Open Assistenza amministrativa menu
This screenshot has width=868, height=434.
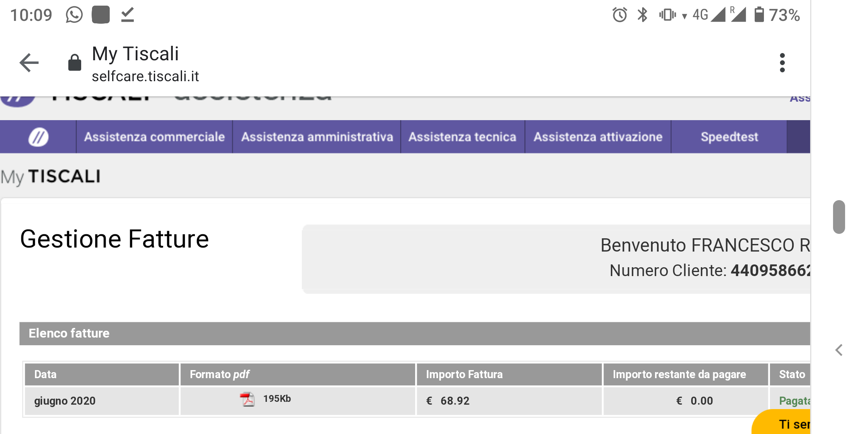317,137
